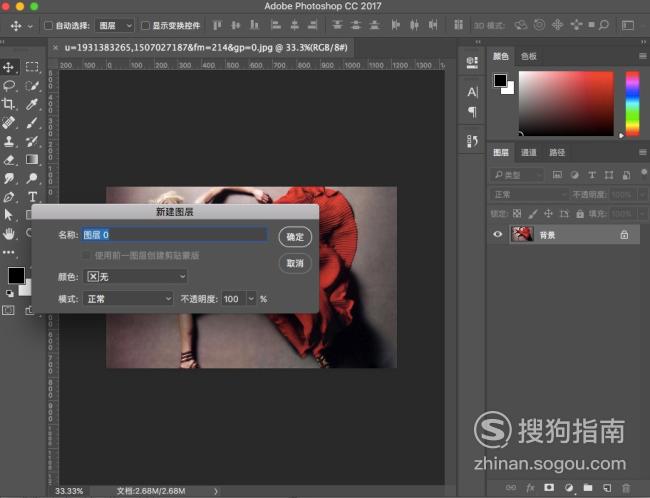Open the layer filter 类型 dropdown
Viewport: 650px width, 498px height.
pyautogui.click(x=517, y=175)
